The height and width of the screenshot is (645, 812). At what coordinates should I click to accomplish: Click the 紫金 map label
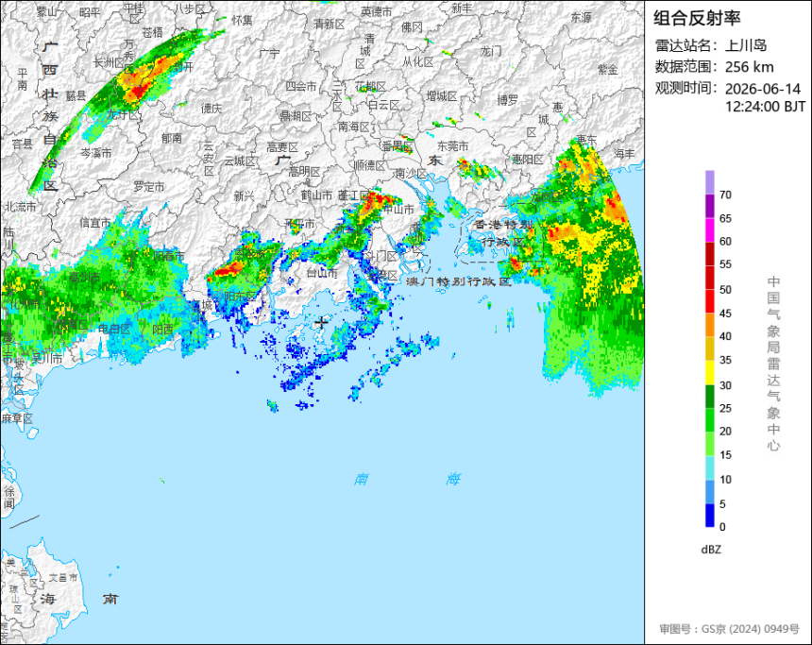[x=608, y=69]
